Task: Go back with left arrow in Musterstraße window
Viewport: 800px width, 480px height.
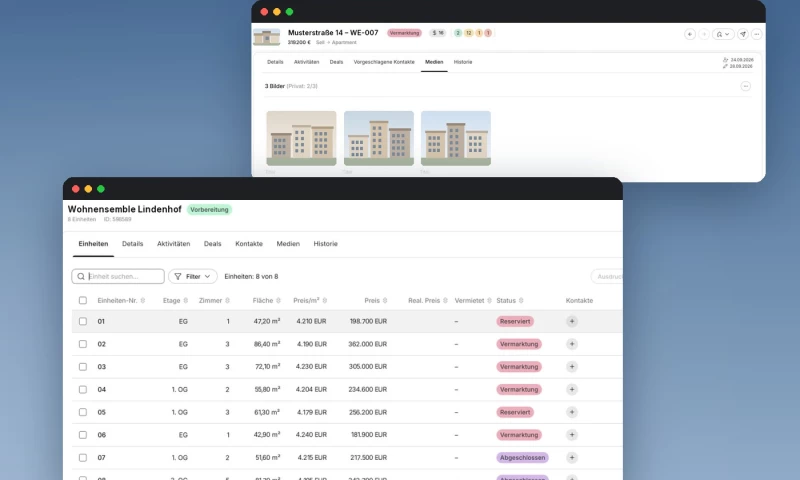Action: click(690, 34)
